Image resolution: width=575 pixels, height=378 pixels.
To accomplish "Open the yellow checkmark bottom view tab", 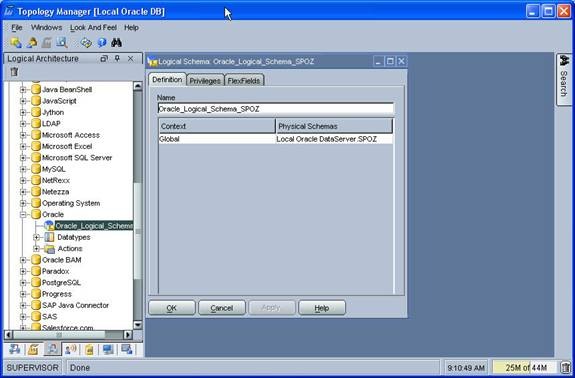I will (x=33, y=349).
